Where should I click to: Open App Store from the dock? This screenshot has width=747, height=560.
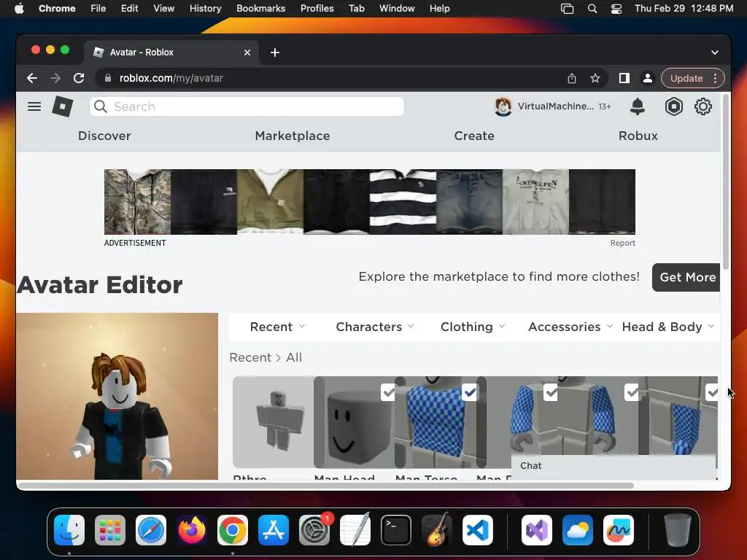click(x=274, y=530)
